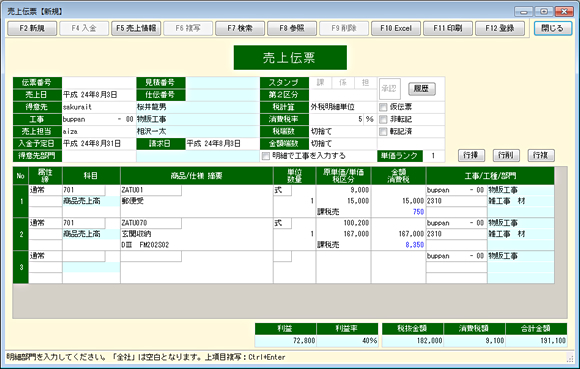Image resolution: width=580 pixels, height=369 pixels.
Task: Click the 消費税率 field showing 5
Action: (x=336, y=119)
